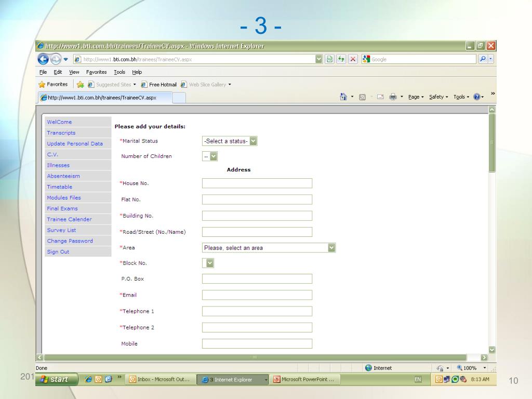Open the Timetable sidebar link
This screenshot has width=532, height=399.
[x=59, y=187]
